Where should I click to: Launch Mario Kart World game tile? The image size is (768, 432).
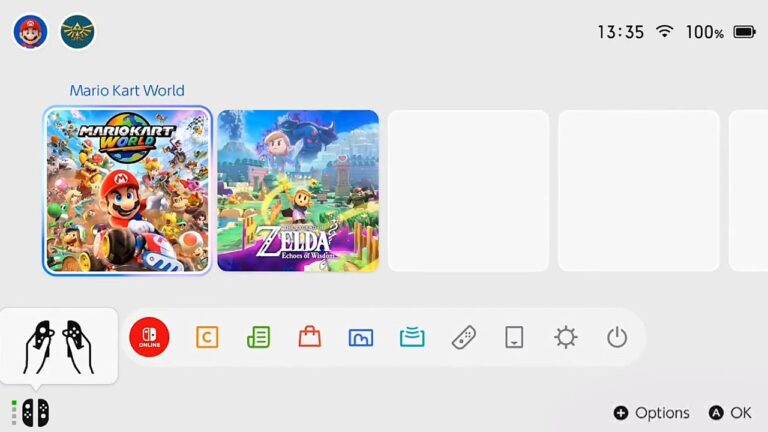tap(127, 191)
